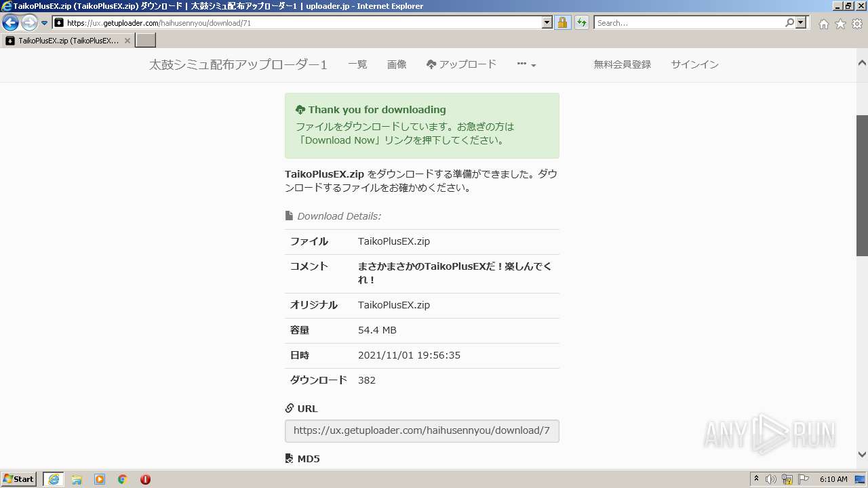Open Windows Media Player taskbar icon
The width and height of the screenshot is (868, 488).
tap(100, 479)
